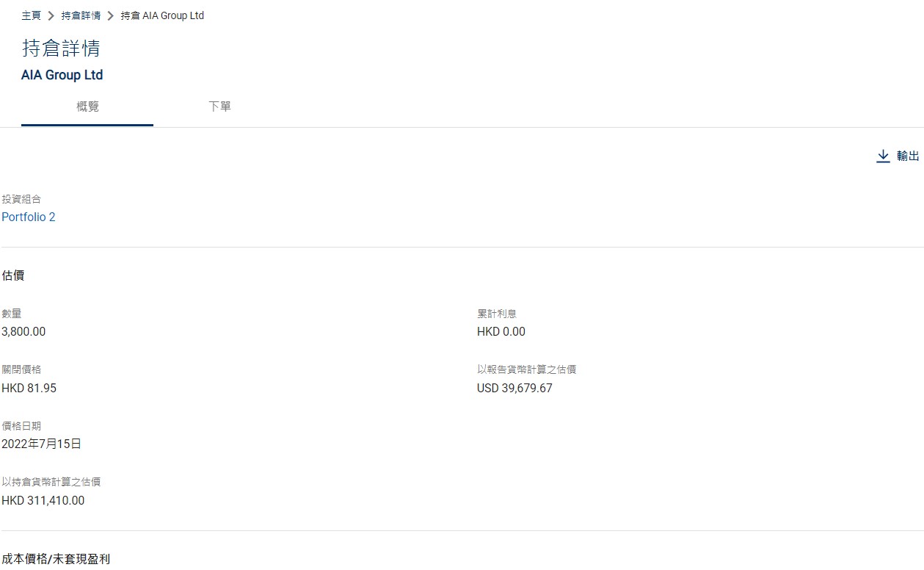
Task: Click the 累計利息 label
Action: click(x=497, y=314)
